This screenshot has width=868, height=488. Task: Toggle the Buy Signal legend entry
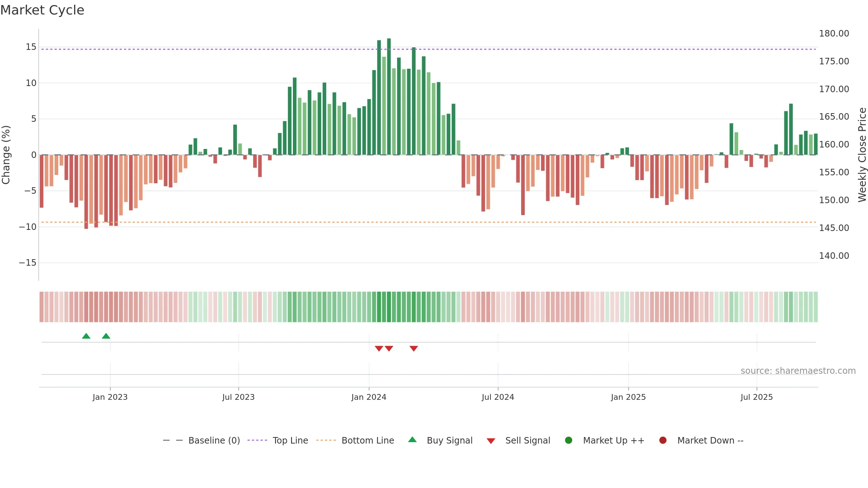pyautogui.click(x=440, y=440)
